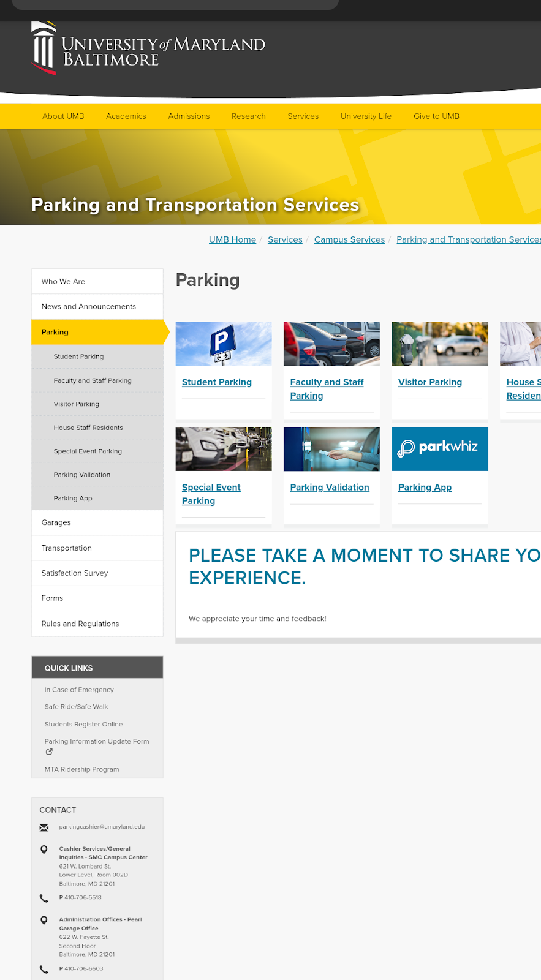Click phone number 410-706-5518

point(83,897)
